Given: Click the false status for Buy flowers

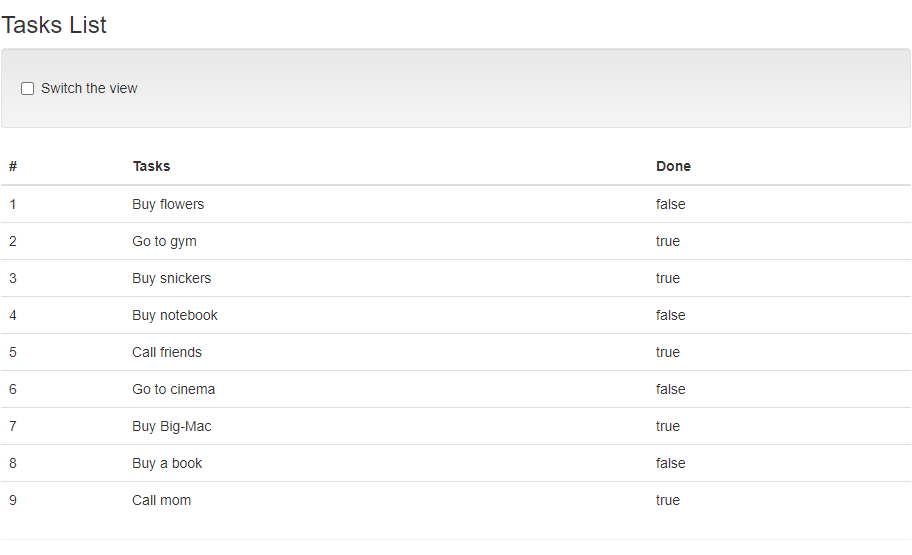Looking at the screenshot, I should click(671, 204).
